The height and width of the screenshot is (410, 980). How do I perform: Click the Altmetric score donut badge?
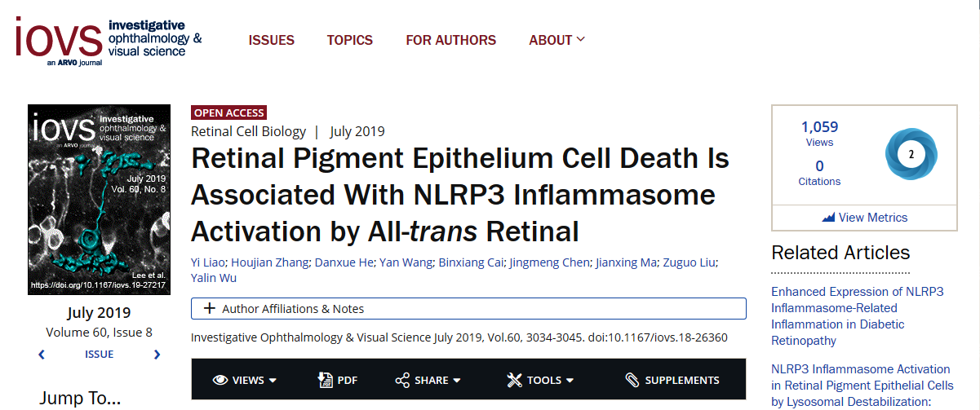(x=911, y=154)
